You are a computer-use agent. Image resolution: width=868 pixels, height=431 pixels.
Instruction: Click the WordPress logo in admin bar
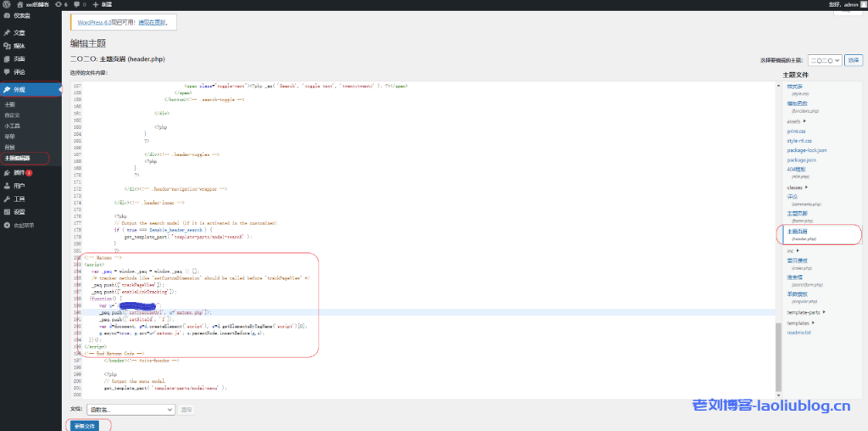tap(6, 4)
